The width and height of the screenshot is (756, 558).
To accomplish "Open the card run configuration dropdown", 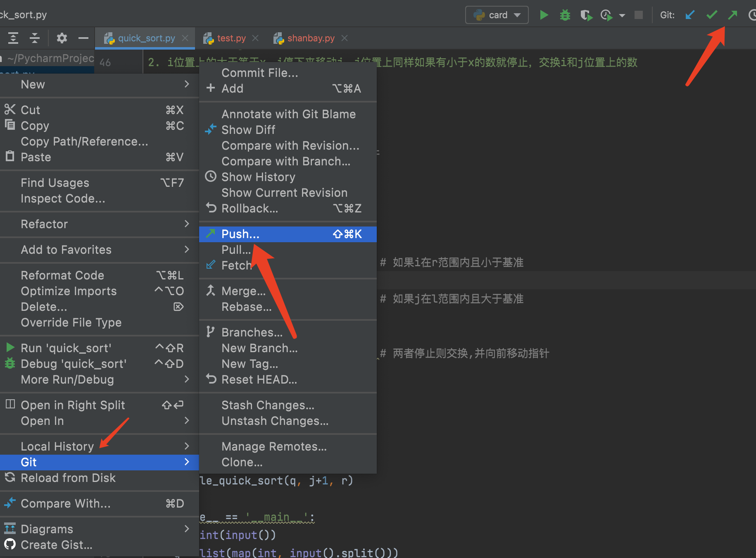I will (x=497, y=15).
